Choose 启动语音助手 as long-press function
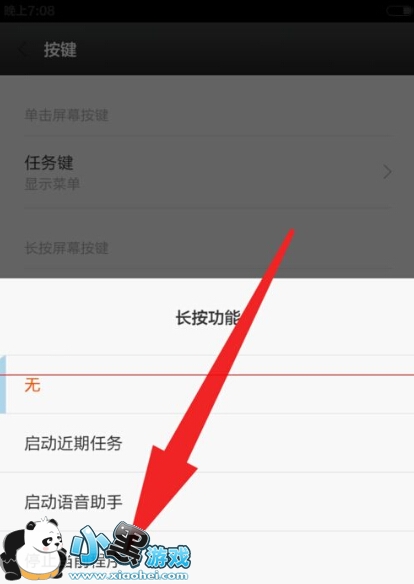414x584 pixels. [x=207, y=502]
